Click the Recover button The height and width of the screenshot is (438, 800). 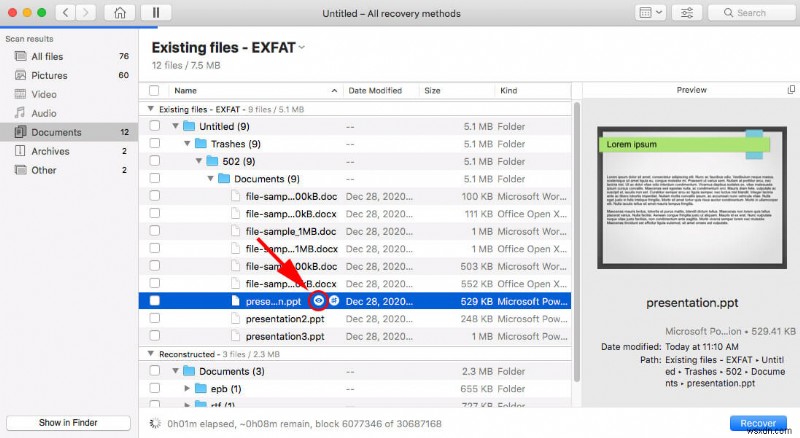click(x=758, y=423)
